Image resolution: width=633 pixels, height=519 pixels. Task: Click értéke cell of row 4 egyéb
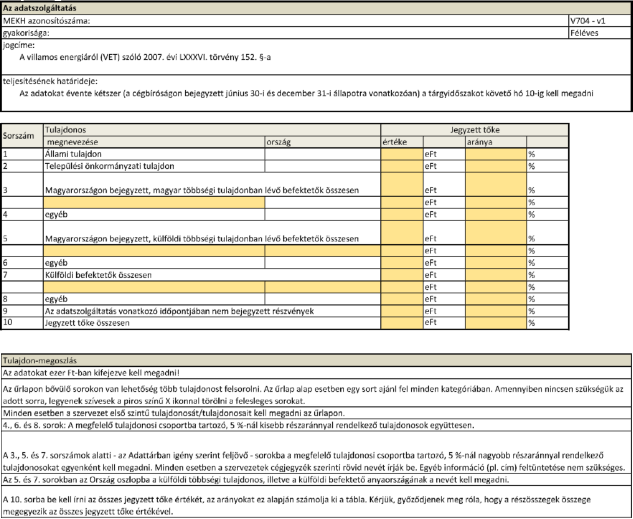(402, 215)
